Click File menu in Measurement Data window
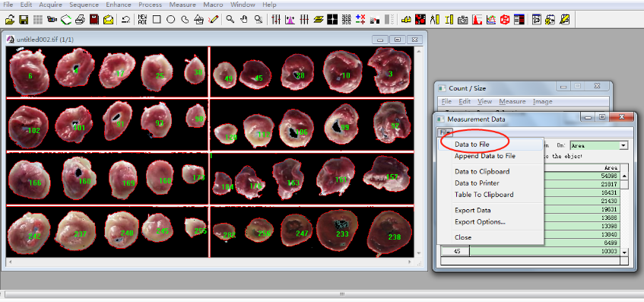The height and width of the screenshot is (302, 644). click(444, 132)
